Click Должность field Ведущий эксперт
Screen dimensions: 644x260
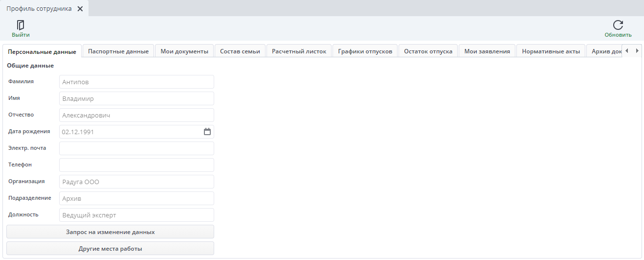[136, 215]
